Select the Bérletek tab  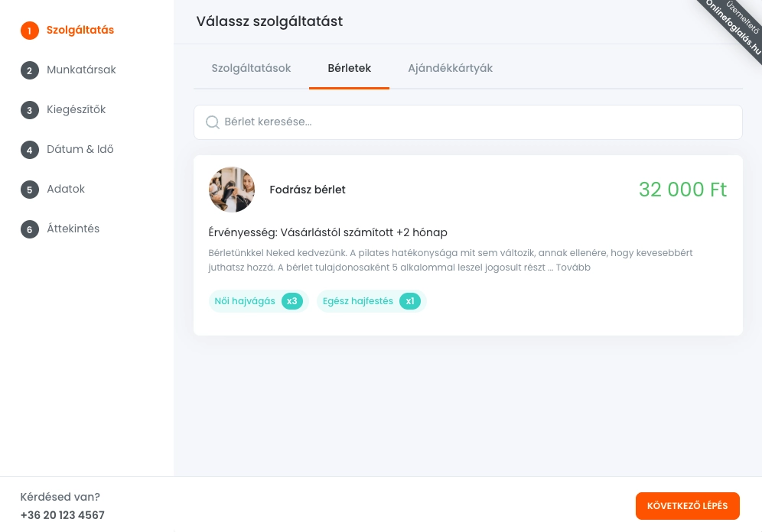coord(349,68)
